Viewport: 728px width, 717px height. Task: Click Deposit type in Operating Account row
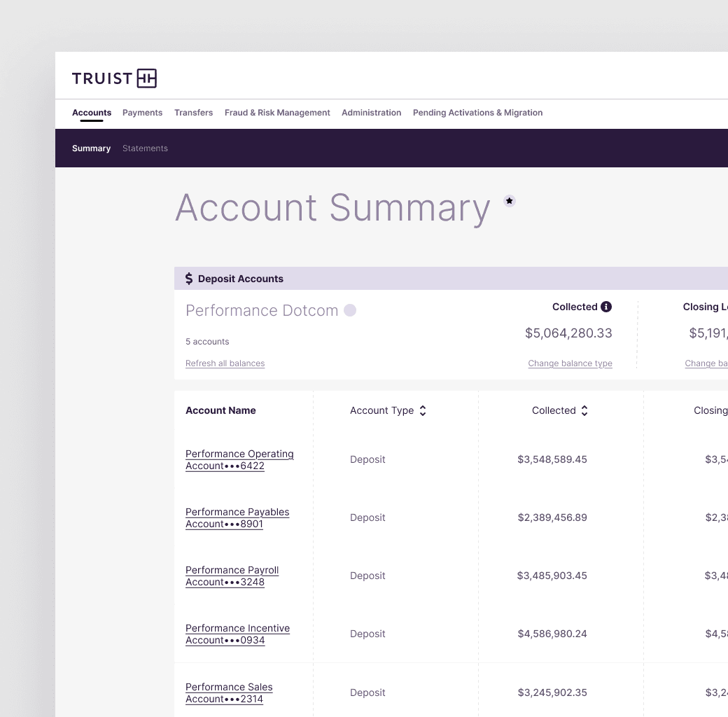pyautogui.click(x=367, y=459)
